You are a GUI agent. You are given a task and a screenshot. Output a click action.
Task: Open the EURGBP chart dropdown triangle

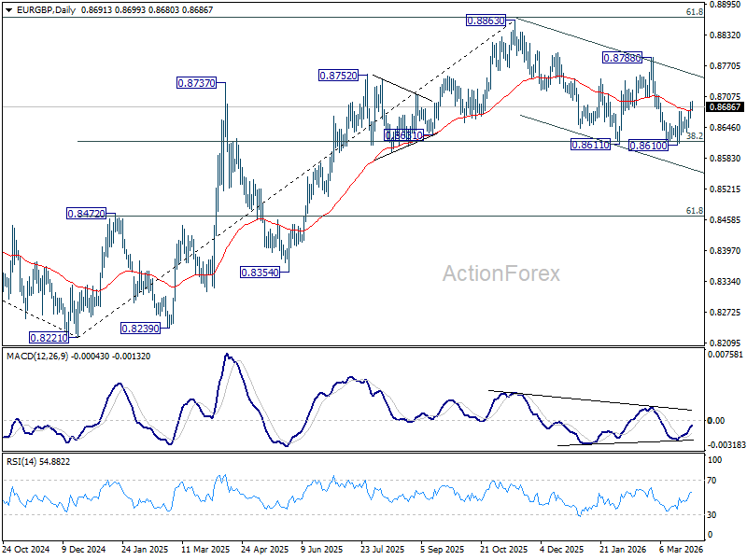8,10
